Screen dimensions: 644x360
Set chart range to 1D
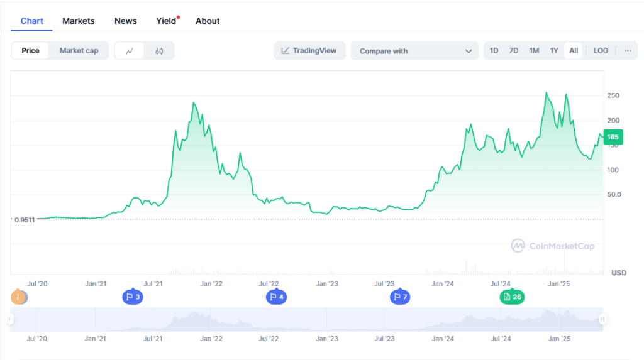click(494, 50)
